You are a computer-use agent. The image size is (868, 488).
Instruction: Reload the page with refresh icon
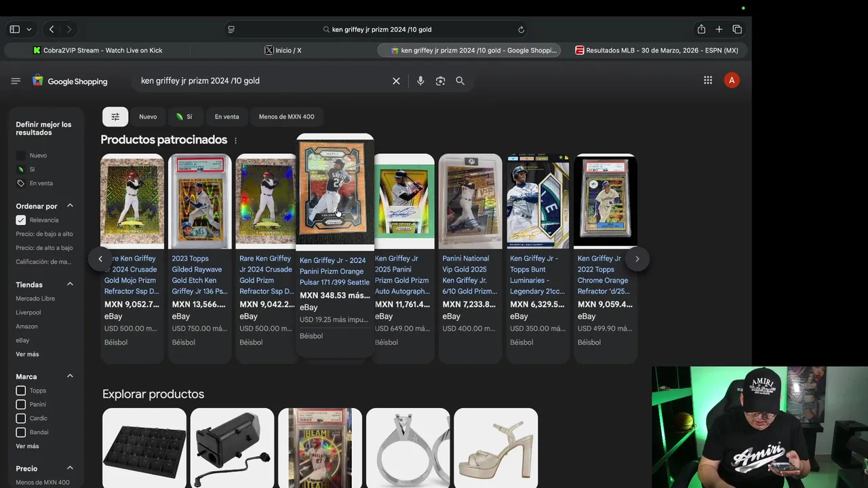[x=521, y=30]
